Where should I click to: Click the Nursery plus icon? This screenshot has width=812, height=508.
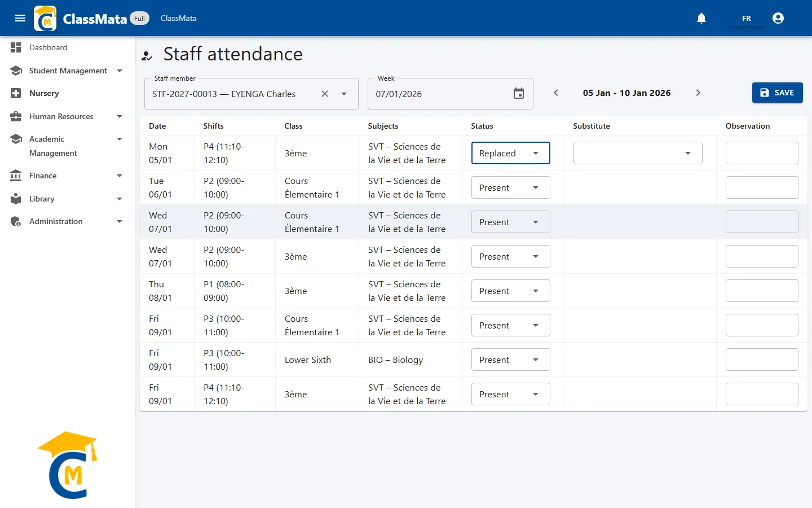coord(16,93)
